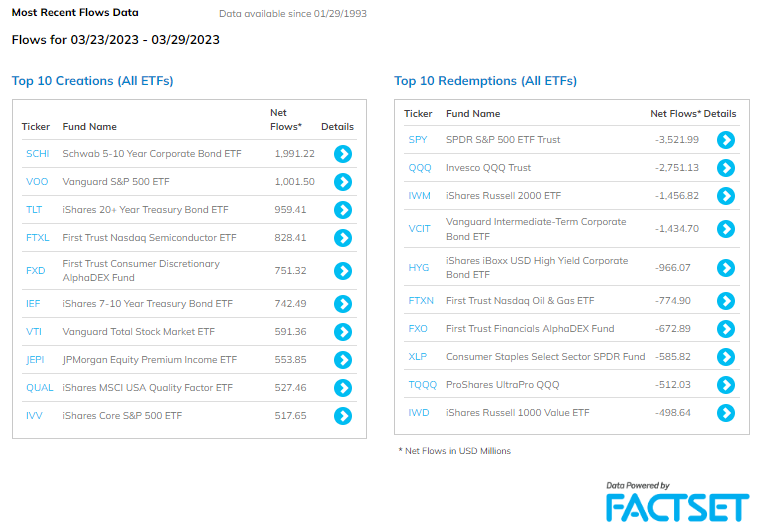Viewport: 762px width, 531px height.
Task: Click the Top 10 Creations heading
Action: point(92,81)
